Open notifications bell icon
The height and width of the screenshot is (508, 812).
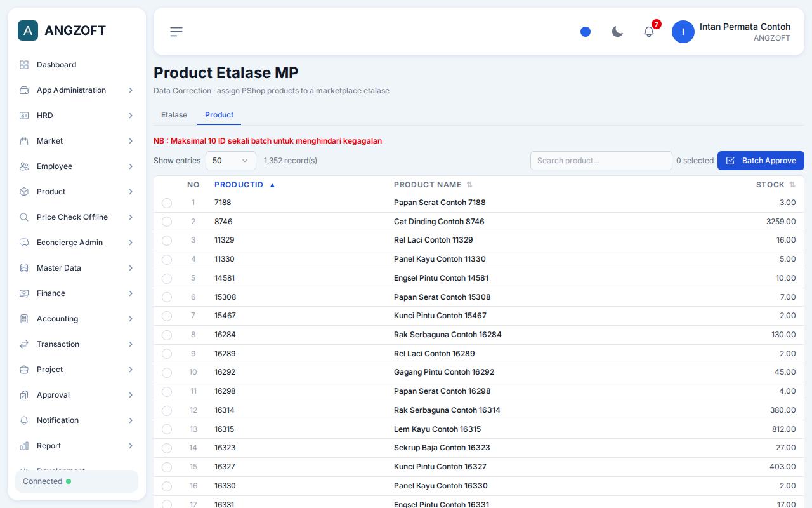click(649, 32)
